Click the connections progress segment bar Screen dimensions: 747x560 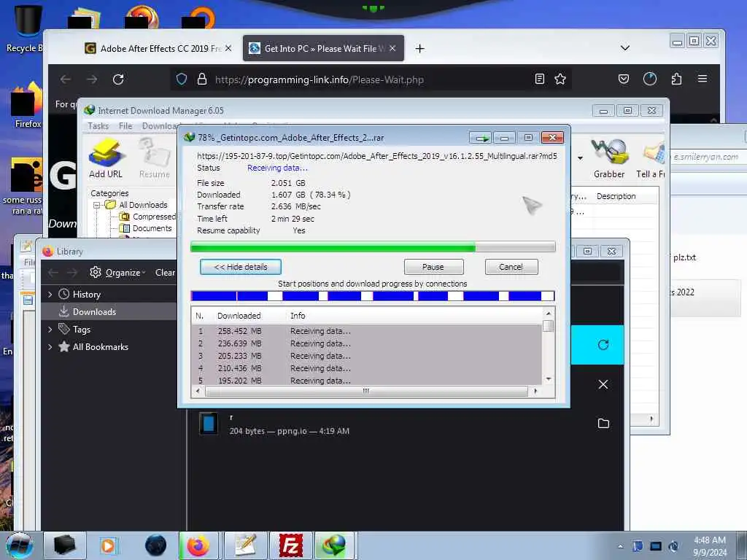pyautogui.click(x=373, y=296)
